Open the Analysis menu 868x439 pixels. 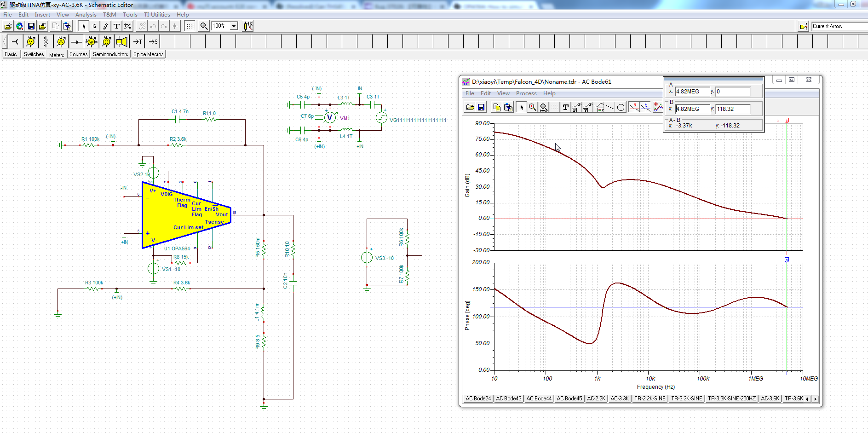point(86,15)
